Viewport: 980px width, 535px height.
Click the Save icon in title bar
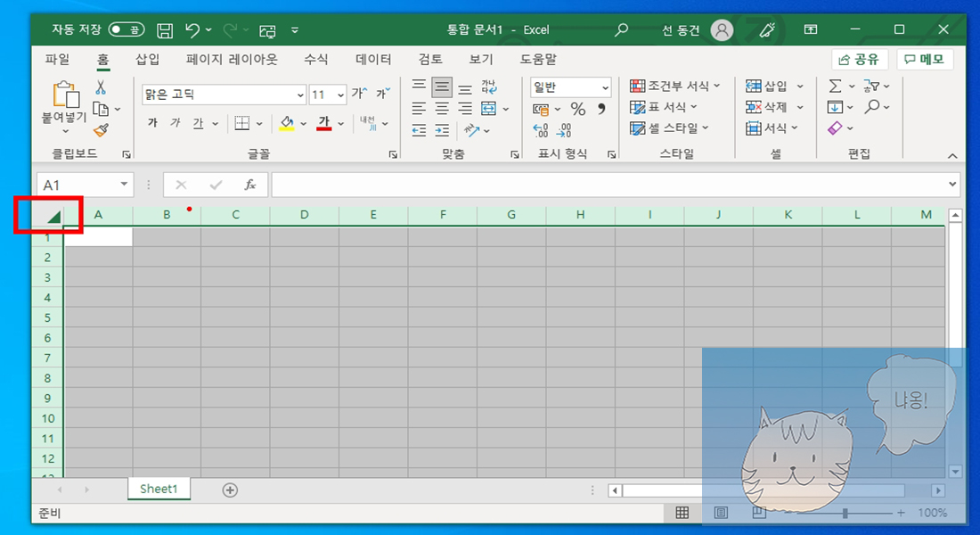(x=165, y=30)
